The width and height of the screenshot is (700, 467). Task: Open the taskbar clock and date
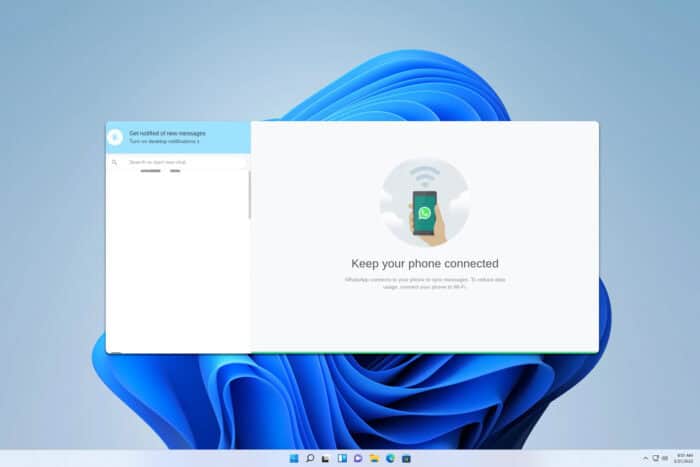(684, 459)
